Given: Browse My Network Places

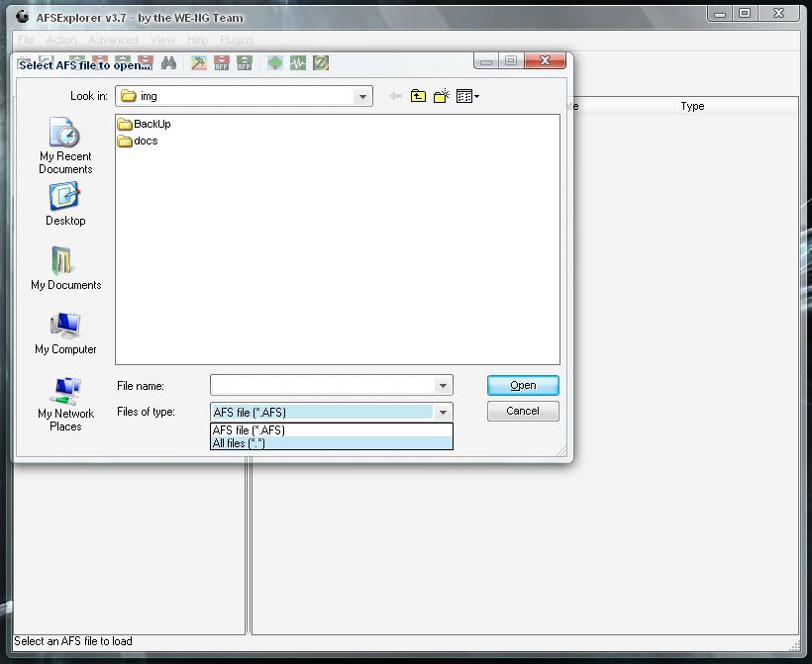Looking at the screenshot, I should click(x=65, y=404).
